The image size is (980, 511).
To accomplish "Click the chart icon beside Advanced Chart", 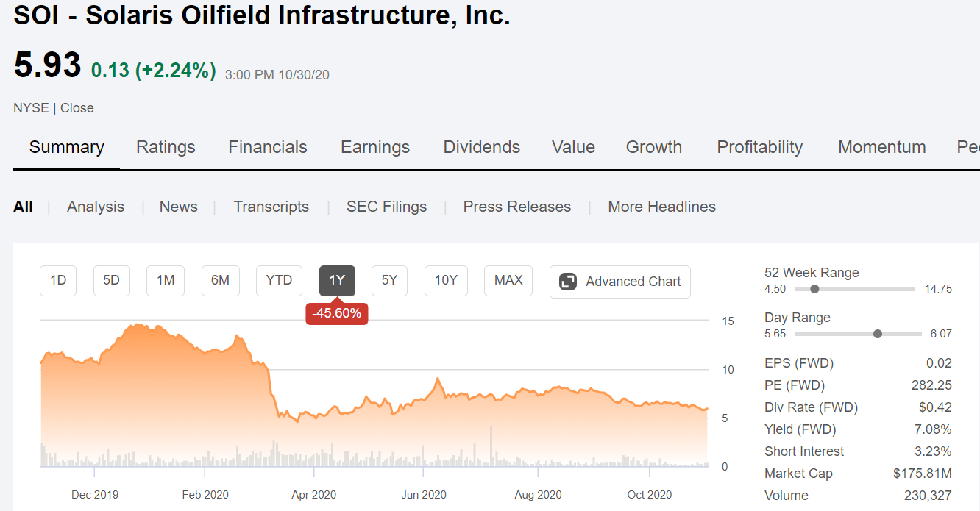I will (x=567, y=282).
